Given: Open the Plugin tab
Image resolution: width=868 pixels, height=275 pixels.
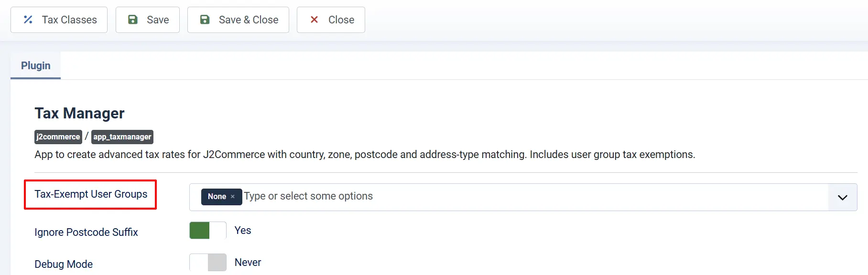Looking at the screenshot, I should (x=36, y=65).
